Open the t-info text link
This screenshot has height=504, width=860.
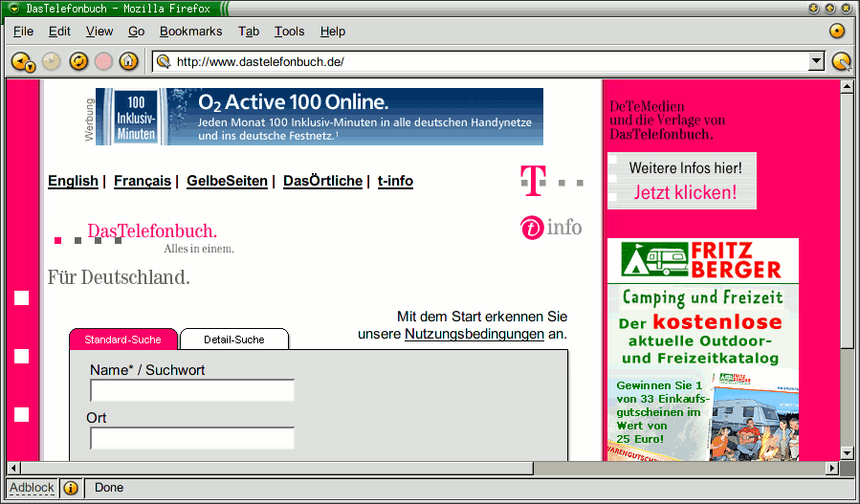point(395,181)
